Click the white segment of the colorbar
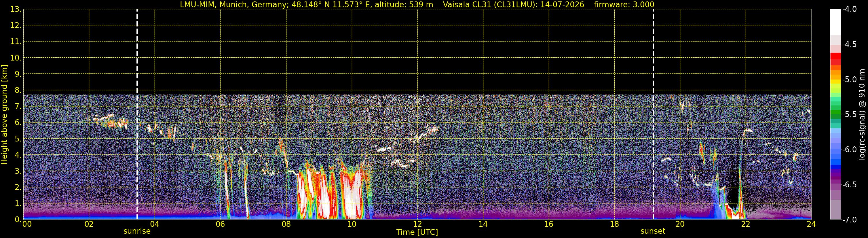The height and width of the screenshot is (238, 868). pos(836,22)
